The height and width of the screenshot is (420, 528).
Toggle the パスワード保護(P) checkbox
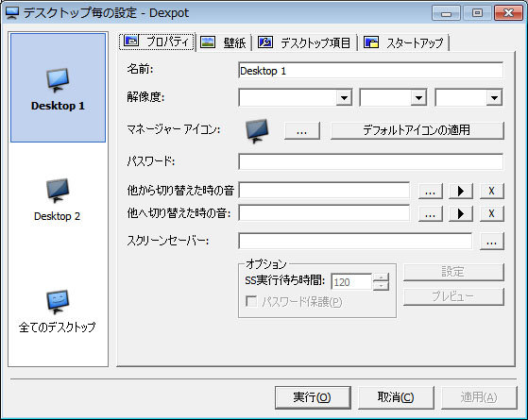point(251,301)
